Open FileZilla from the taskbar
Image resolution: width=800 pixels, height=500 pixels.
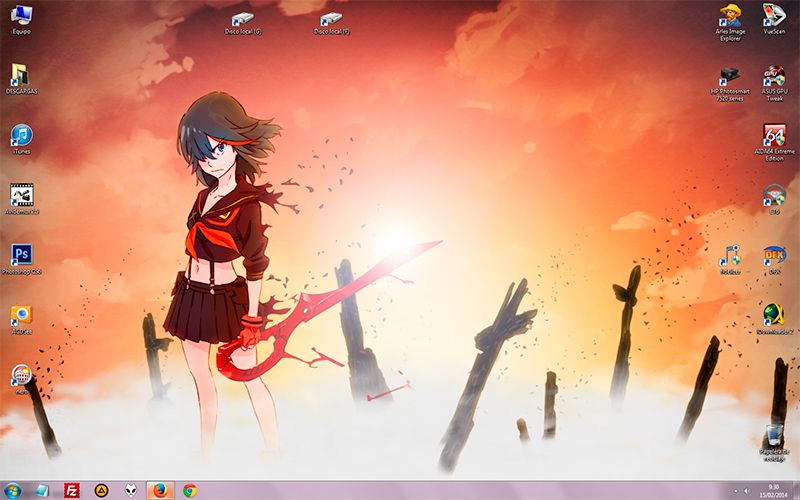coord(72,491)
